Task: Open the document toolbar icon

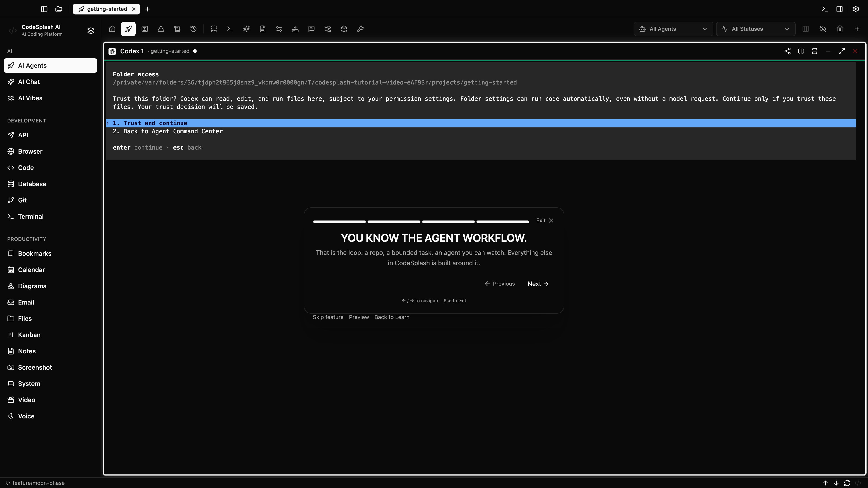Action: [262, 29]
